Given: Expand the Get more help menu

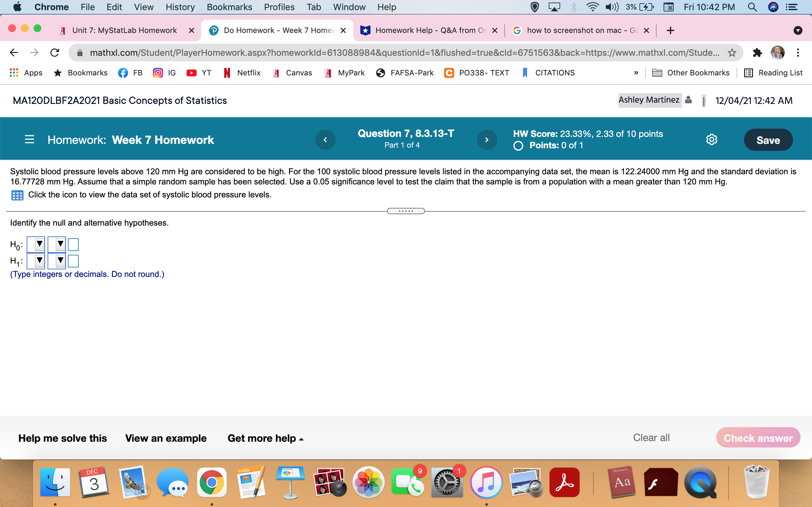Looking at the screenshot, I should 265,438.
